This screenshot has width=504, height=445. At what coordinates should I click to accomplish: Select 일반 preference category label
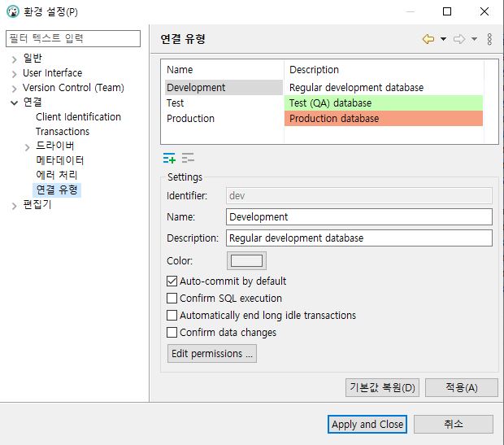pyautogui.click(x=33, y=58)
